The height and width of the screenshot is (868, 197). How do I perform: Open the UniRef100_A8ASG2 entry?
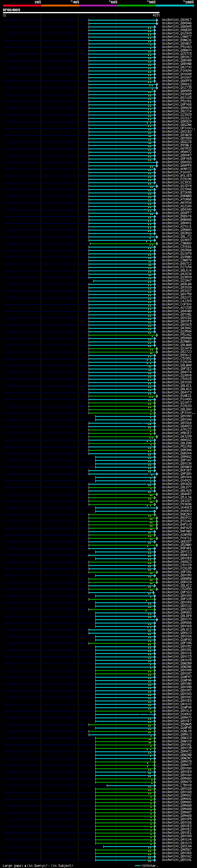coord(177,440)
